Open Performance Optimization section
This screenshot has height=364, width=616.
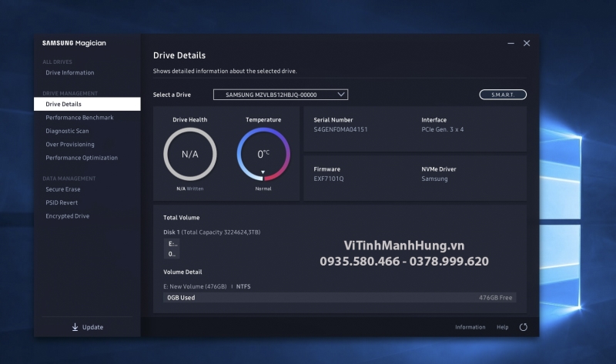tap(82, 158)
